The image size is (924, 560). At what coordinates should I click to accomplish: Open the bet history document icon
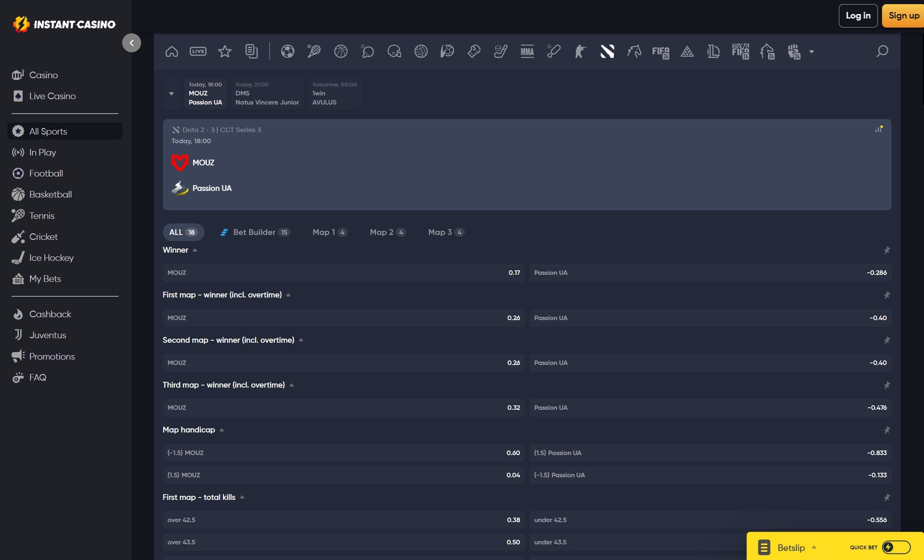click(251, 51)
